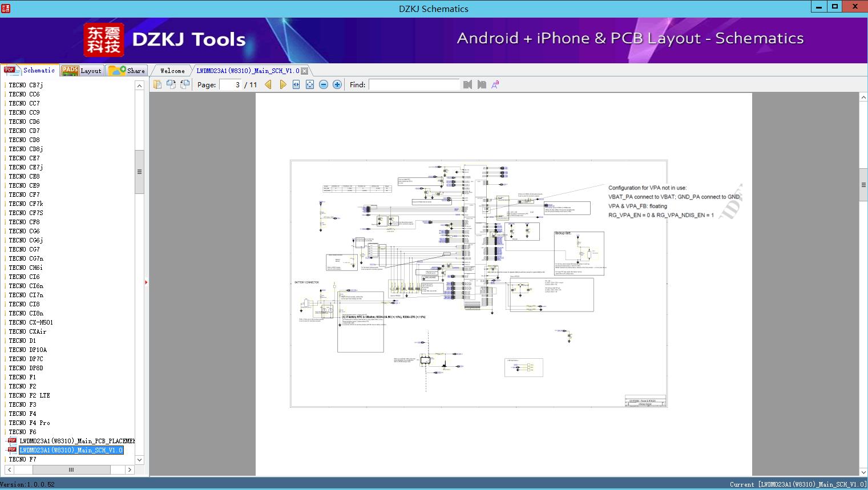Close the LWDM023A1 schematic tab
Screen dimensions: 868x490
coord(305,71)
